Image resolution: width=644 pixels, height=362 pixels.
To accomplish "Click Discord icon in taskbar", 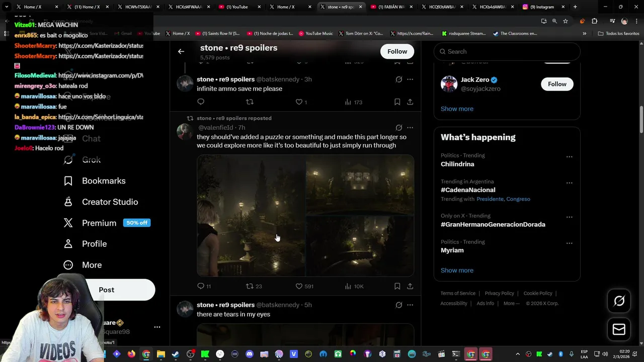I will (250, 354).
